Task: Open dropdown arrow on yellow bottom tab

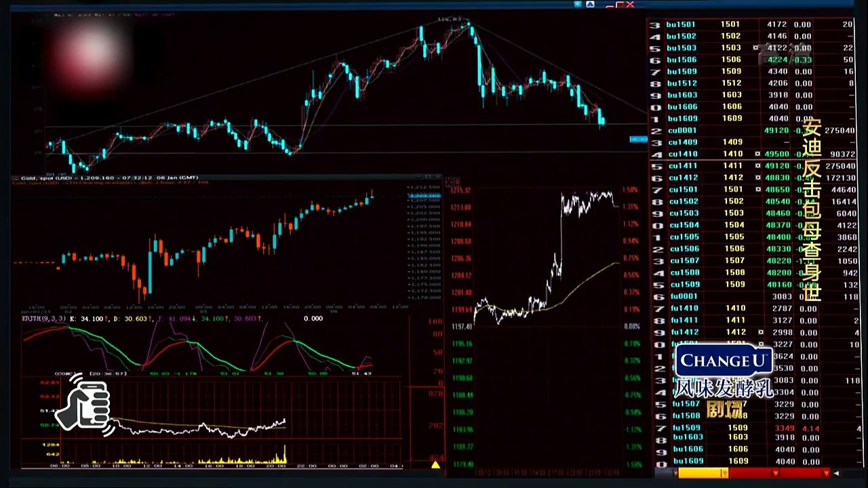Action: pyautogui.click(x=724, y=473)
